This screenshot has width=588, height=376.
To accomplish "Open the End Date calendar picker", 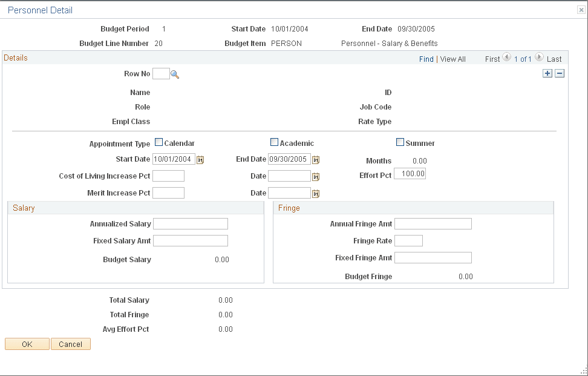I will (315, 159).
